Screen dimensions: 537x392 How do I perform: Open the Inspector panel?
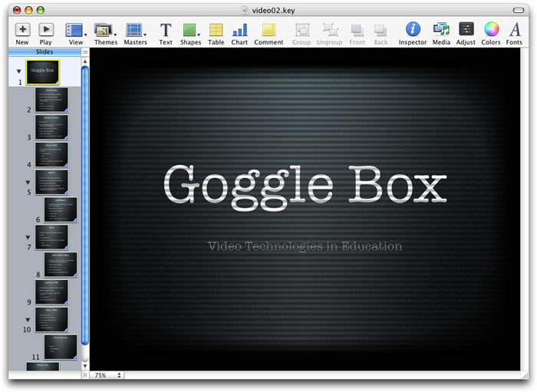pos(413,29)
